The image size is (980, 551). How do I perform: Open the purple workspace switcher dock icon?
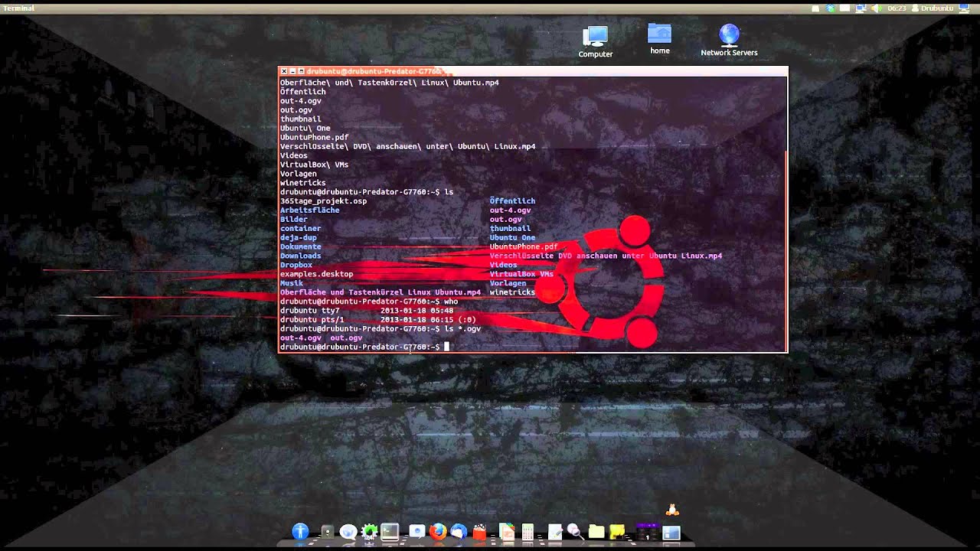pyautogui.click(x=648, y=532)
